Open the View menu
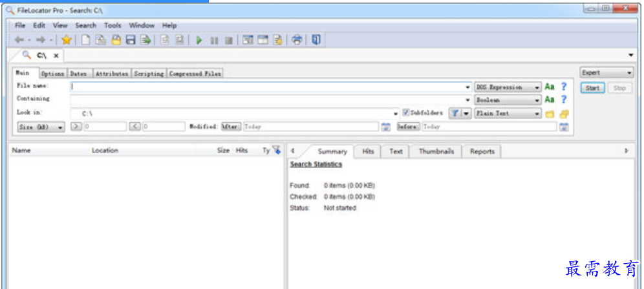644x289 pixels. pos(60,25)
